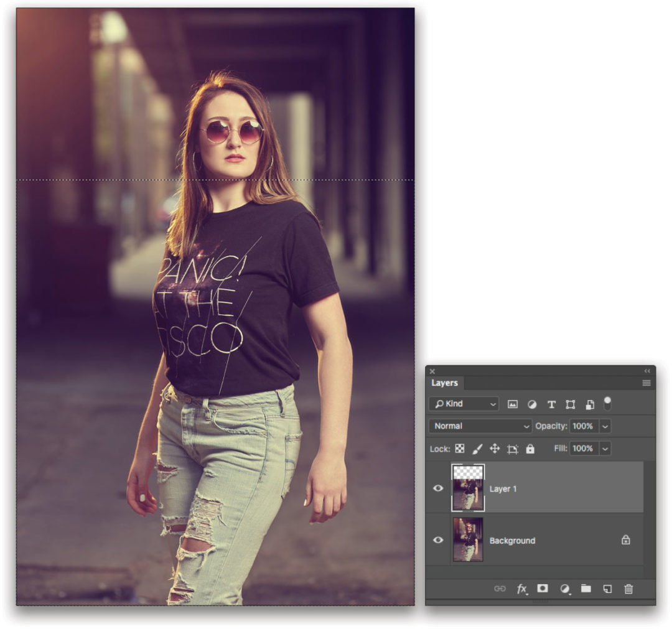Switch to the Layers tab
Viewport: 672px width, 629px height.
click(446, 383)
